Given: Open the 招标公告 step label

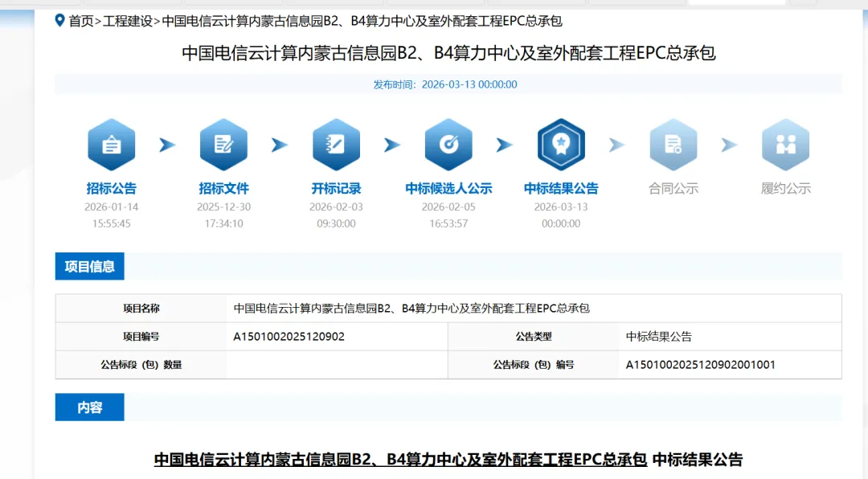Looking at the screenshot, I should pyautogui.click(x=111, y=188).
